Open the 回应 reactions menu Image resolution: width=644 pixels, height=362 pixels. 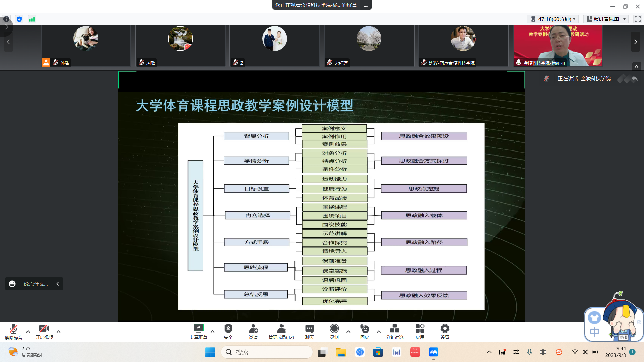point(364,329)
